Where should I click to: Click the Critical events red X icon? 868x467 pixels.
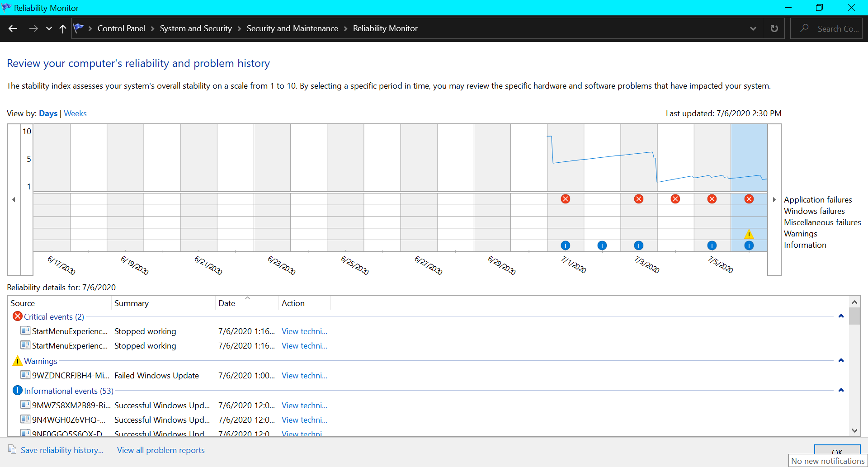coord(18,316)
